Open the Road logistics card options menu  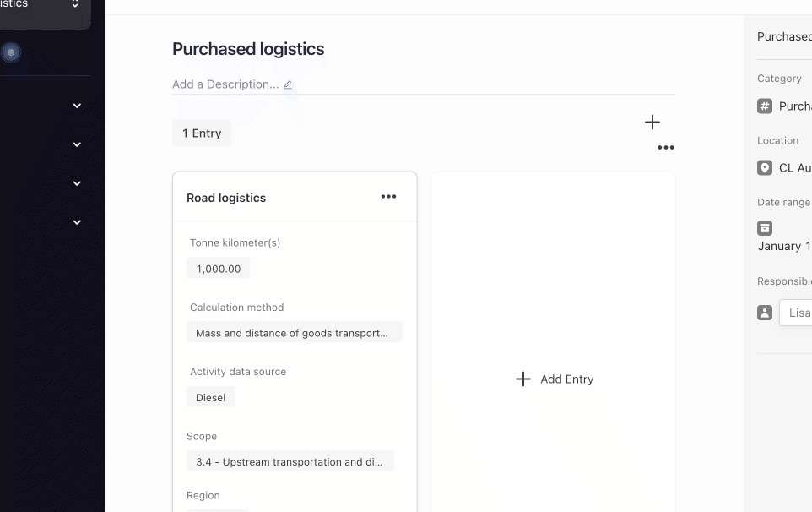[x=388, y=196]
